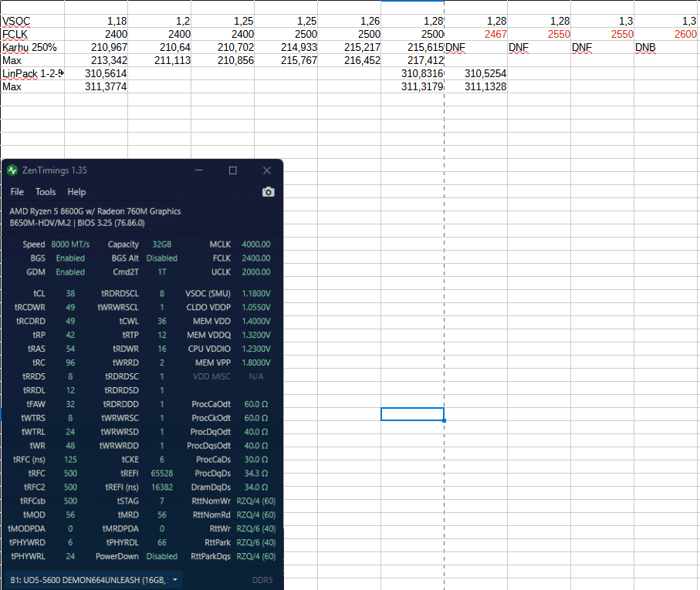
Task: Expand the memory module B1 dropdown
Action: [x=93, y=580]
